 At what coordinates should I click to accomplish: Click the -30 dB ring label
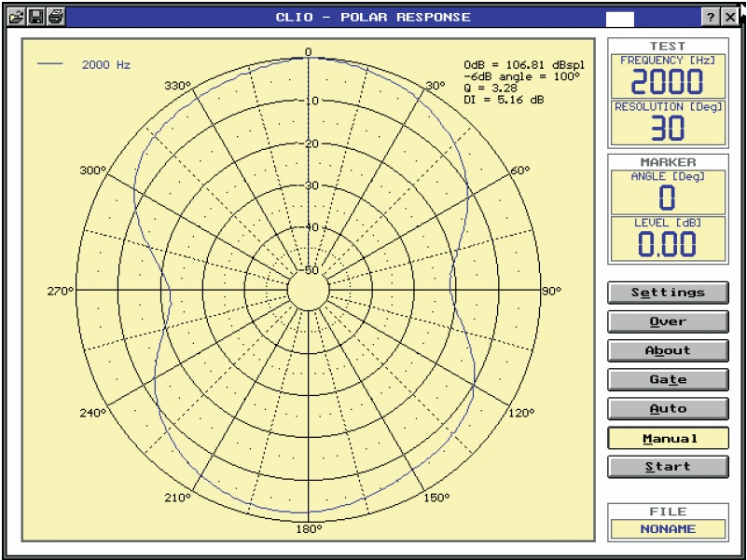[309, 185]
